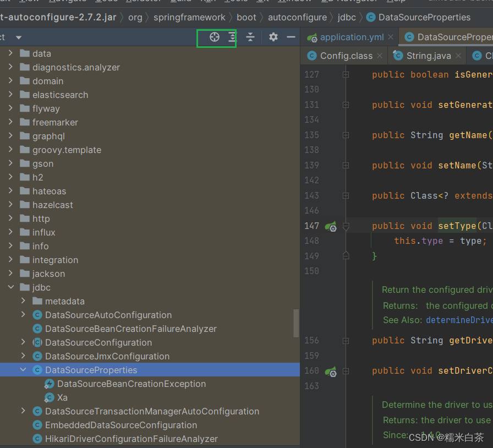493x448 pixels.
Task: Select the hateoas folder icon
Action: 25,191
